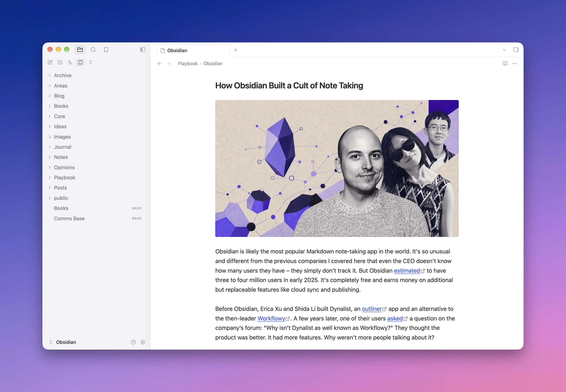Open the bookmarks panel

pyautogui.click(x=106, y=50)
